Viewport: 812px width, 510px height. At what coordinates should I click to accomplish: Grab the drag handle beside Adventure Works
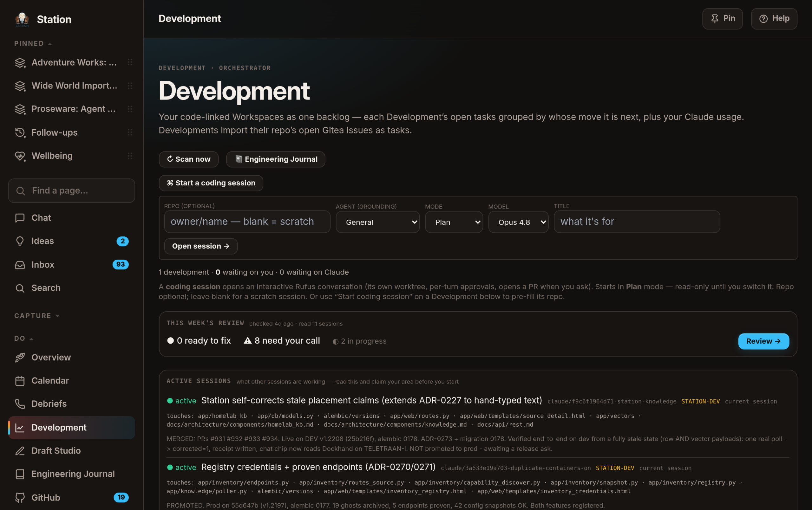(x=130, y=62)
